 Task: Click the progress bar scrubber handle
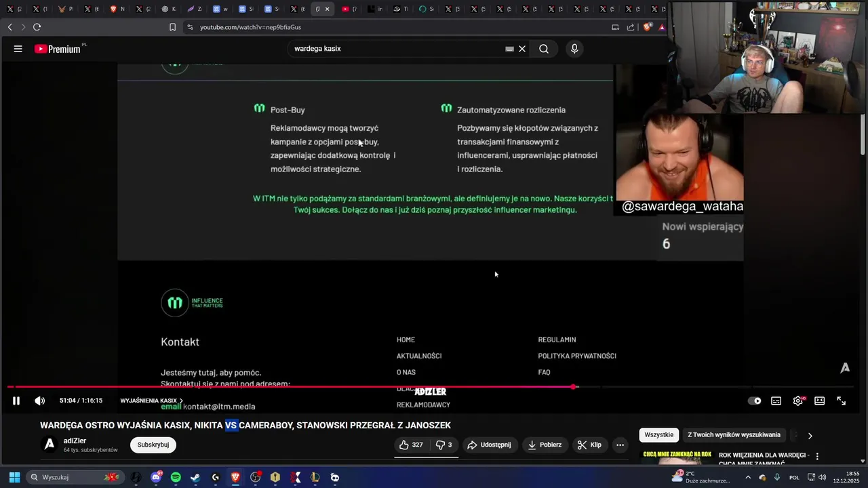(x=574, y=387)
